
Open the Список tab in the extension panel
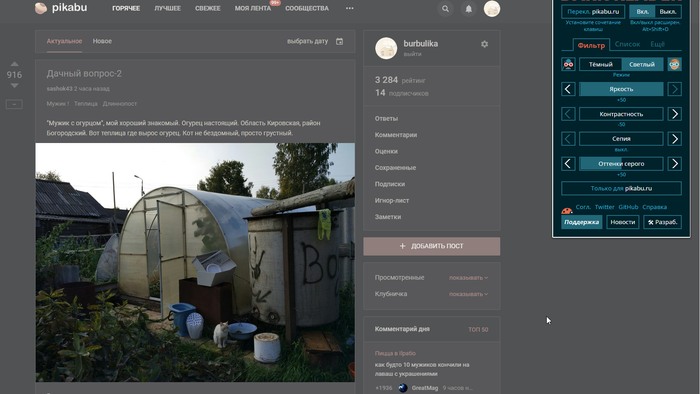(627, 44)
